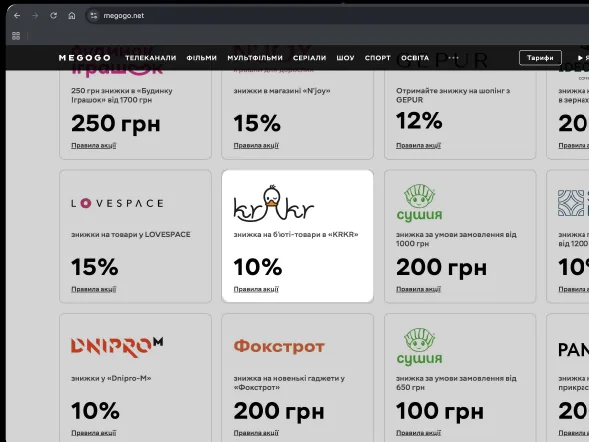Viewport: 589px width, 442px height.
Task: Open Правила акції for Dnipro-M offer
Action: click(x=94, y=433)
